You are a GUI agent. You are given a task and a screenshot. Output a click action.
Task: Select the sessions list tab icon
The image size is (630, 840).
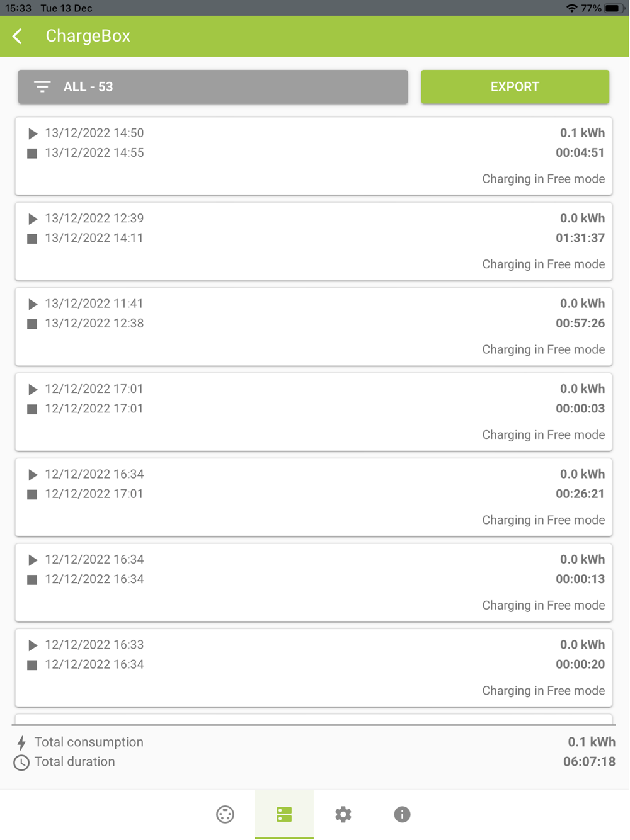284,814
